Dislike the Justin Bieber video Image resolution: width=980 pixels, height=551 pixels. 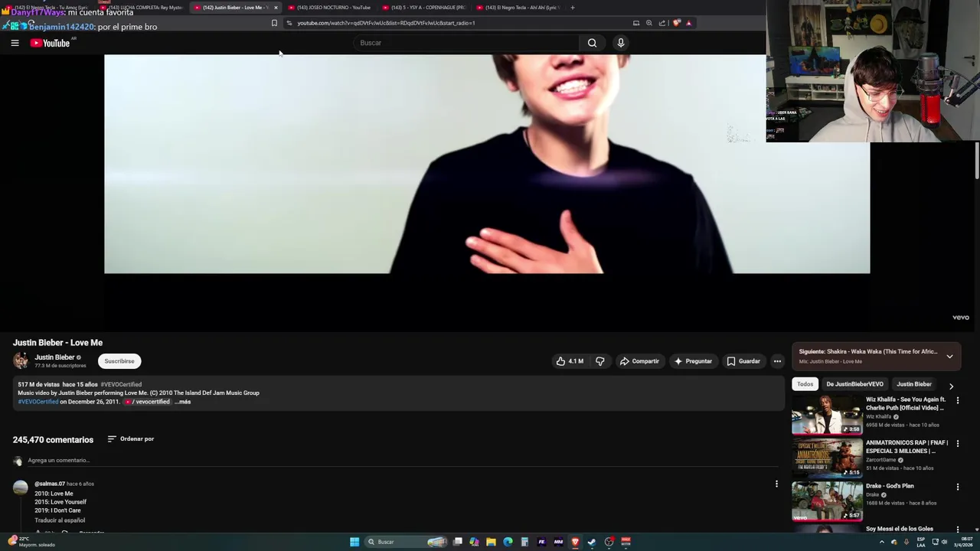(600, 361)
